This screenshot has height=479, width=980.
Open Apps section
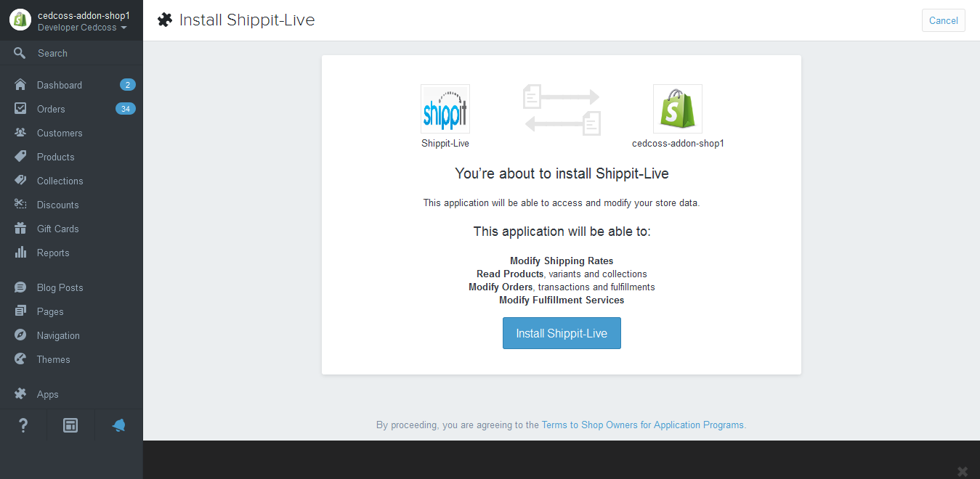48,394
